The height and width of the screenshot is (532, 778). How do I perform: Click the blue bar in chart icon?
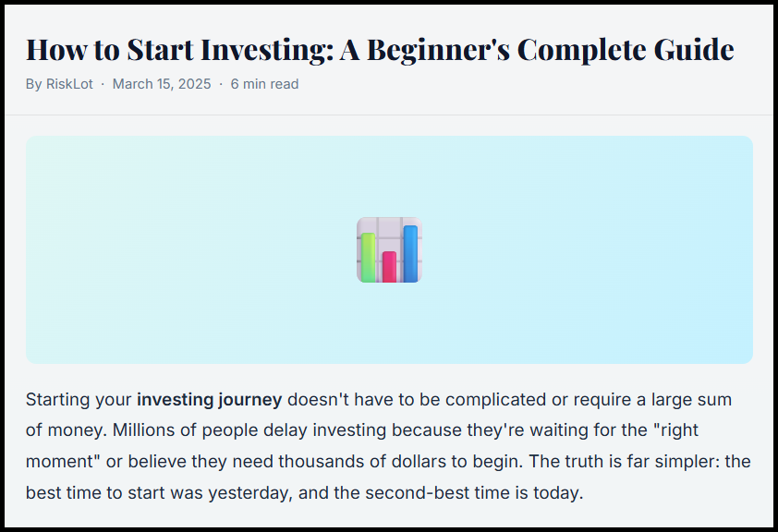(410, 254)
